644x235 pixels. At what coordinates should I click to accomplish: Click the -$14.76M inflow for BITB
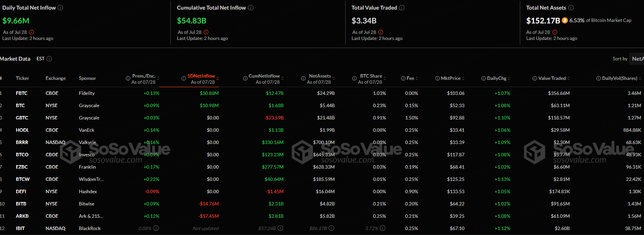coord(208,204)
